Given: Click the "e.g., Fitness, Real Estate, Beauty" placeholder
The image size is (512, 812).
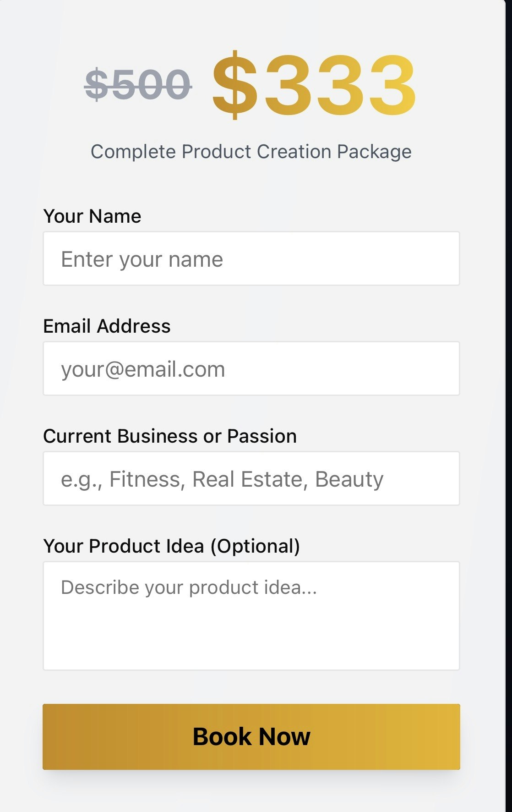Looking at the screenshot, I should (x=222, y=479).
